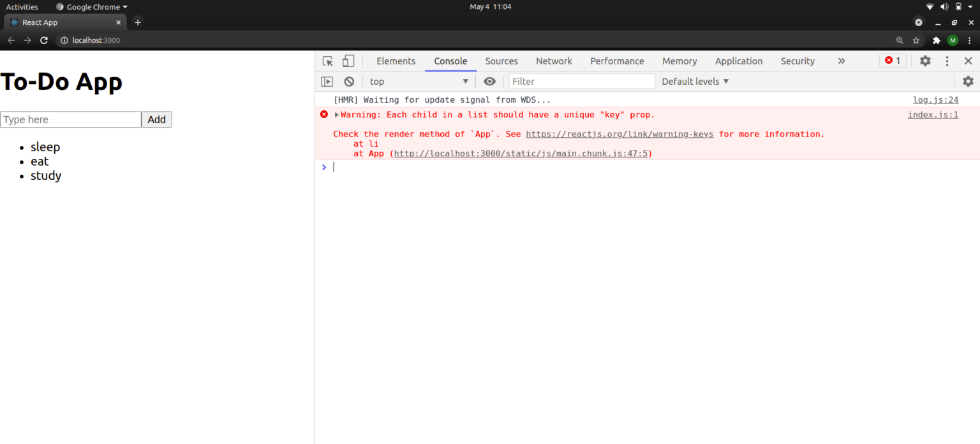Open the customize DevTools three-dot menu
The image size is (980, 444).
tap(947, 61)
